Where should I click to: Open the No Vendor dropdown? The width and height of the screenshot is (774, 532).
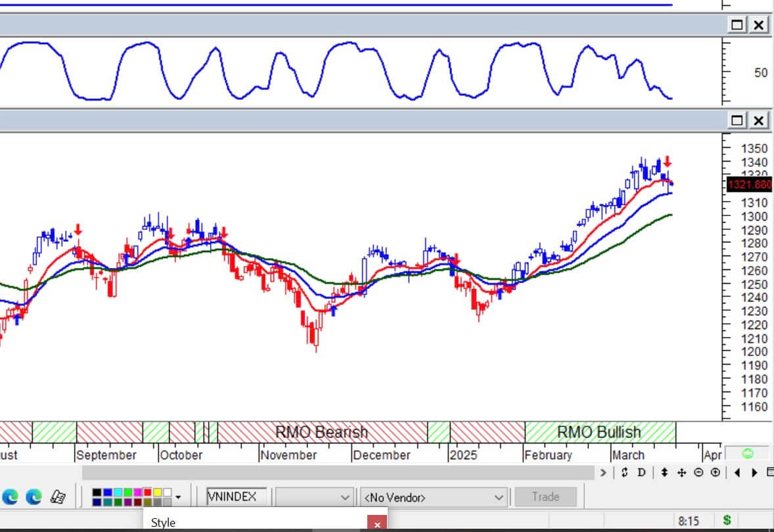[434, 497]
